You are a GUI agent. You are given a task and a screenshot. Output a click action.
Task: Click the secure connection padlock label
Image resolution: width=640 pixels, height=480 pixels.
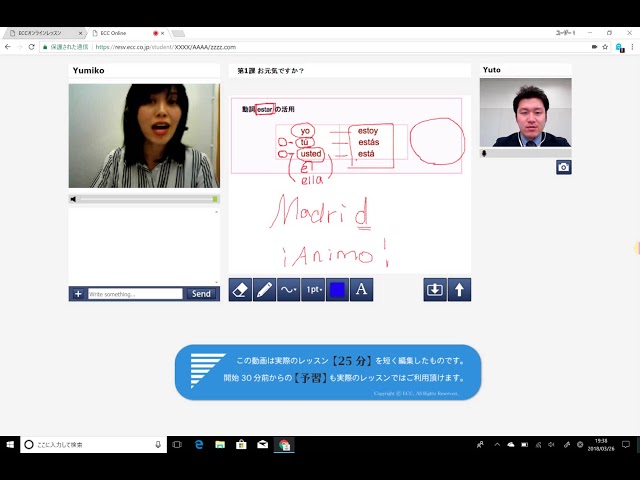[66, 47]
